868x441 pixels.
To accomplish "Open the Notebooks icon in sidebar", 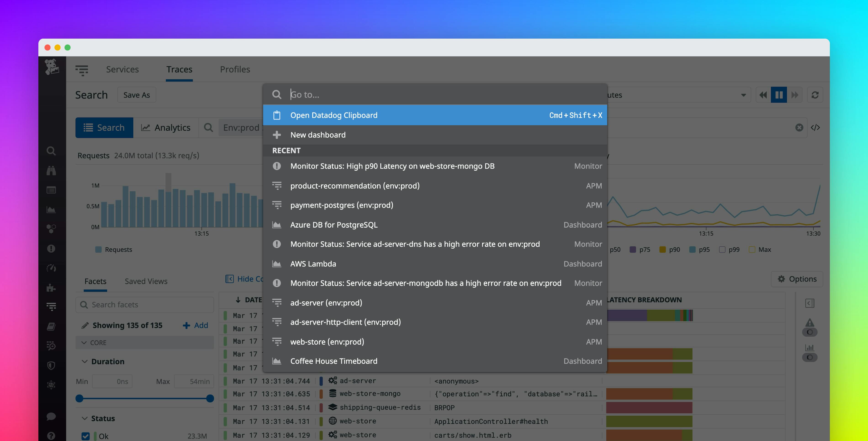I will click(x=51, y=326).
